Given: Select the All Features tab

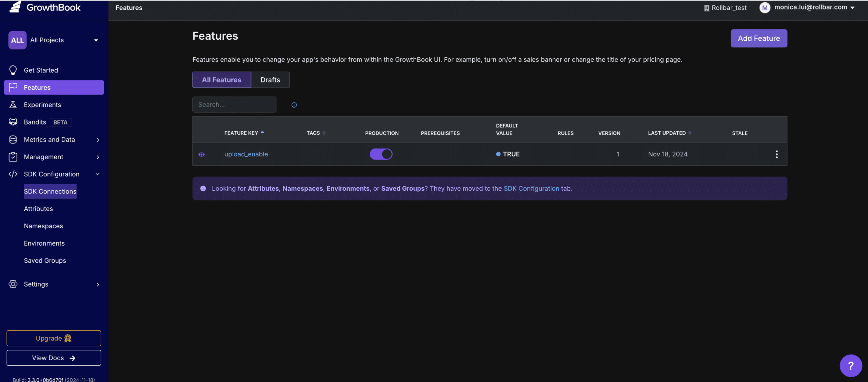Looking at the screenshot, I should click(221, 80).
